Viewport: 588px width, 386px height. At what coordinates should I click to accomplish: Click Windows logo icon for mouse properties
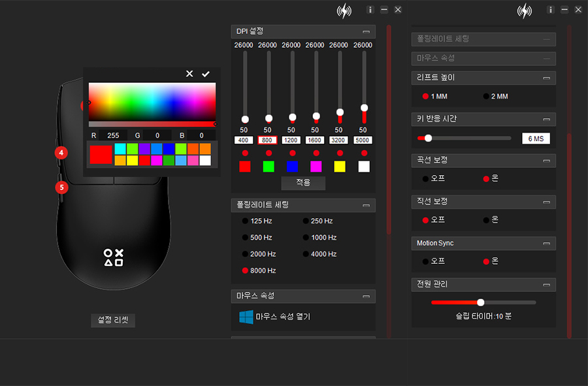(x=246, y=317)
